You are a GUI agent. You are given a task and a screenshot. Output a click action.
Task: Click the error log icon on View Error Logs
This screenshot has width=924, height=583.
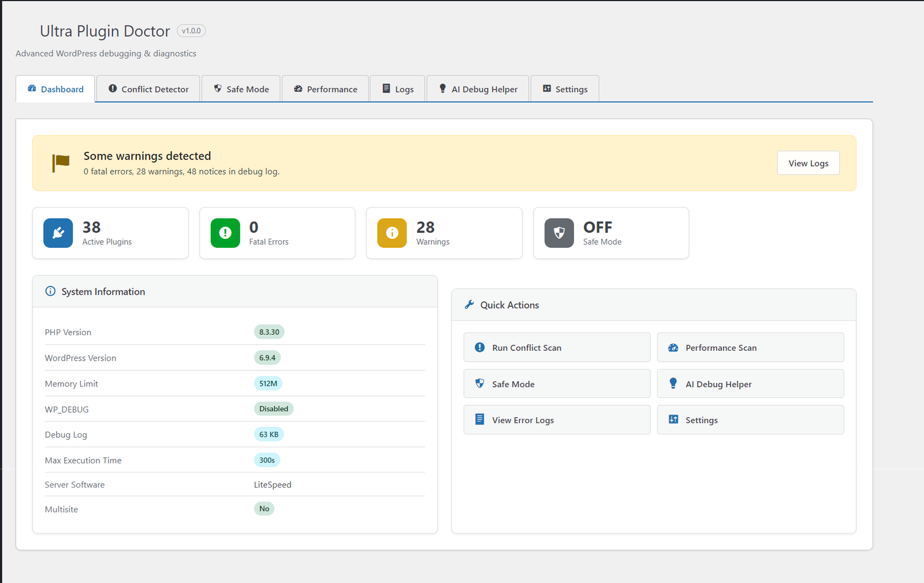tap(479, 419)
